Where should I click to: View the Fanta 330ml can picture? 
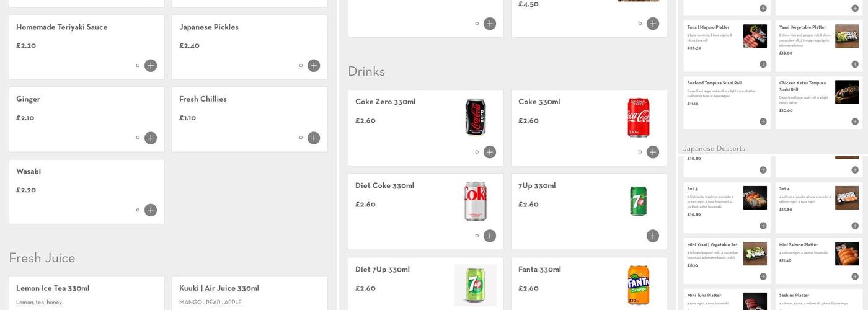[639, 285]
